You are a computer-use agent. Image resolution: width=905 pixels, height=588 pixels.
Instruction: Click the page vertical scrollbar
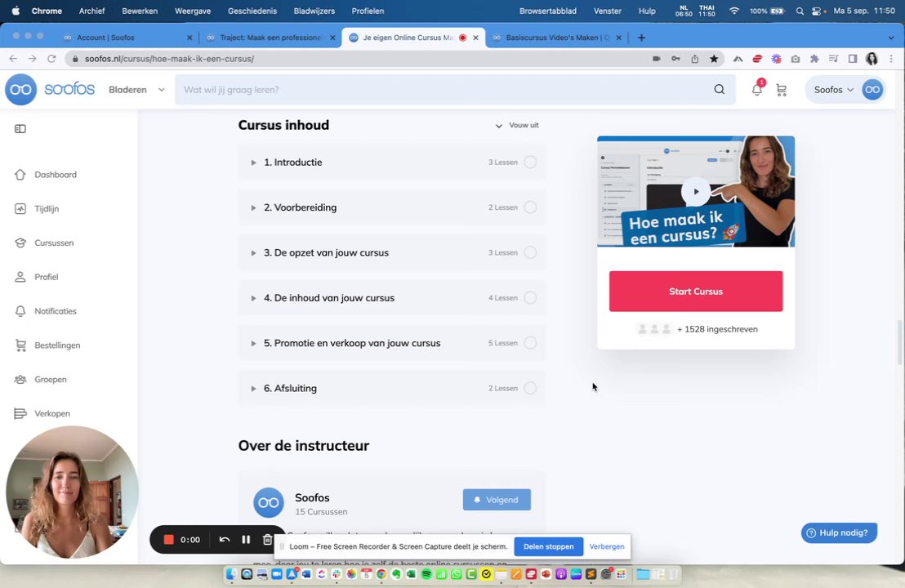(900, 341)
